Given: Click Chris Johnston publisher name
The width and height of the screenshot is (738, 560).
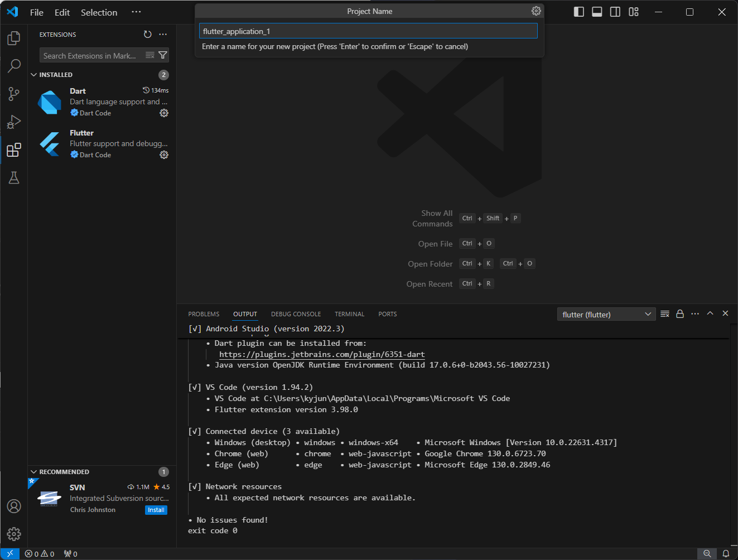Looking at the screenshot, I should coord(93,510).
